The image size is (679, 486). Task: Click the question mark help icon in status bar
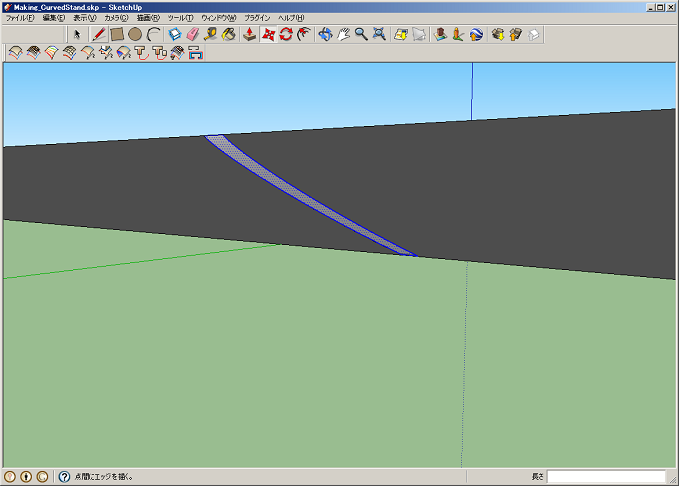pyautogui.click(x=64, y=477)
